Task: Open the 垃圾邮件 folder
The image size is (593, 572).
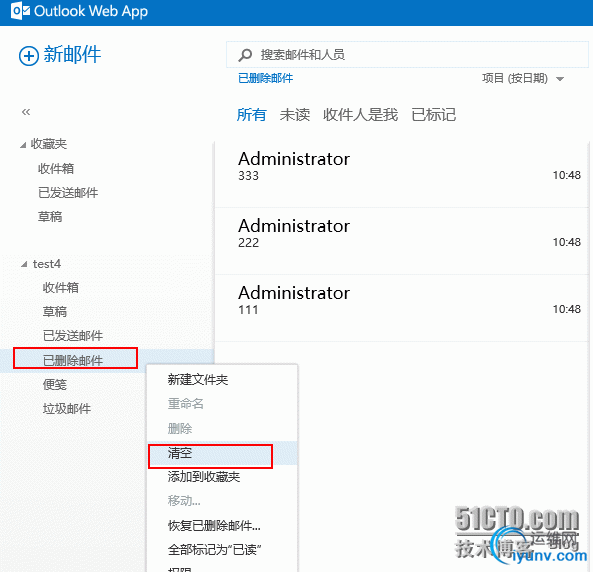Action: coord(67,409)
